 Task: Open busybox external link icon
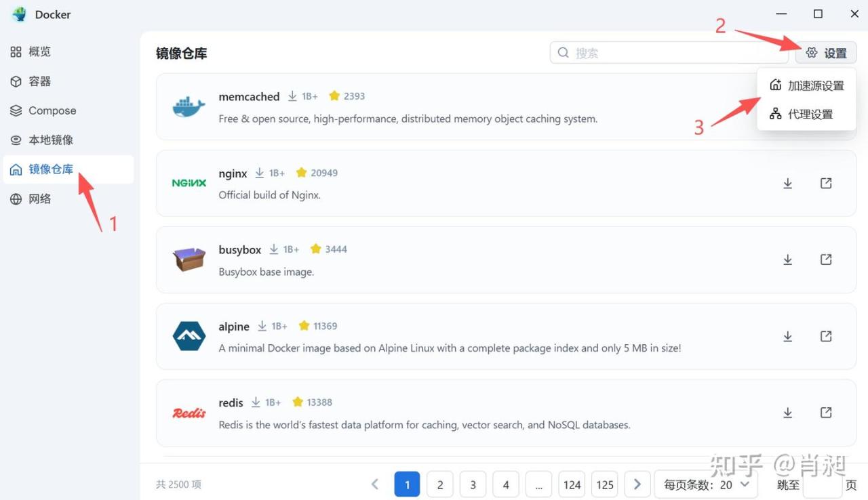click(x=826, y=259)
